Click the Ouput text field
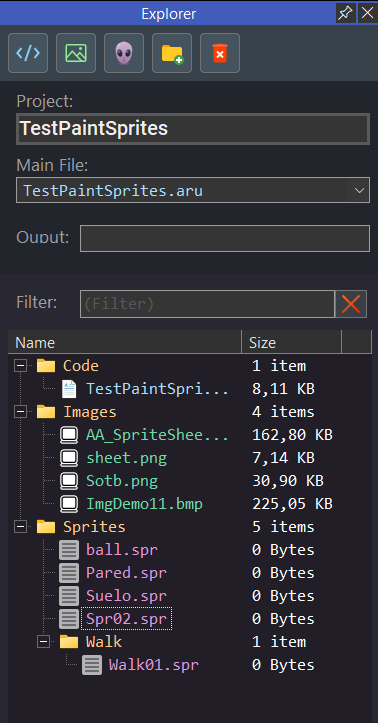The image size is (378, 723). [225, 238]
